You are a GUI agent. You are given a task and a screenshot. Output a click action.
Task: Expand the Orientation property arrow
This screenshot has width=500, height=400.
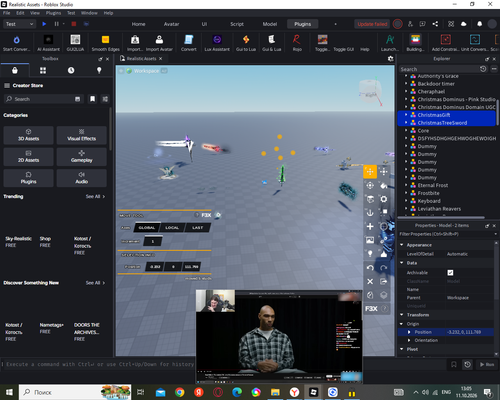[x=409, y=340]
